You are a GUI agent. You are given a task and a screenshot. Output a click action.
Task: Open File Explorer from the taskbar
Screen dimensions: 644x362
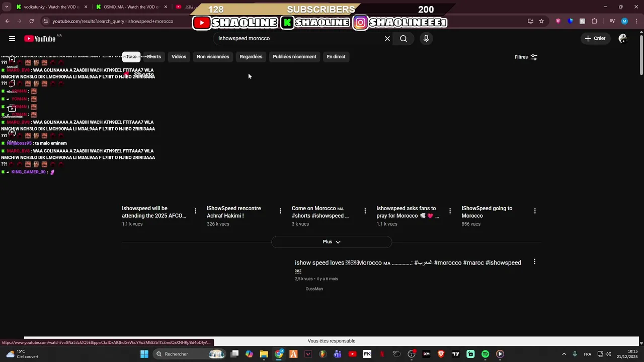tap(264, 354)
